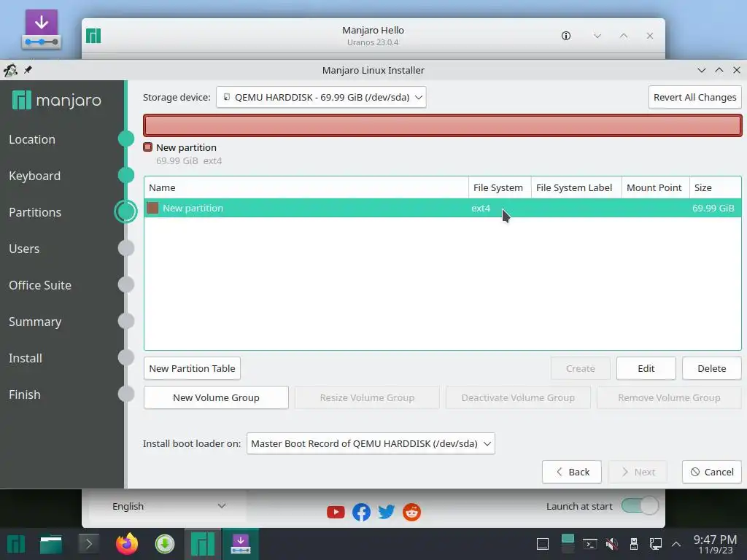Click the installer app icon in title bar
Screen dimensions: 747x560
10,70
